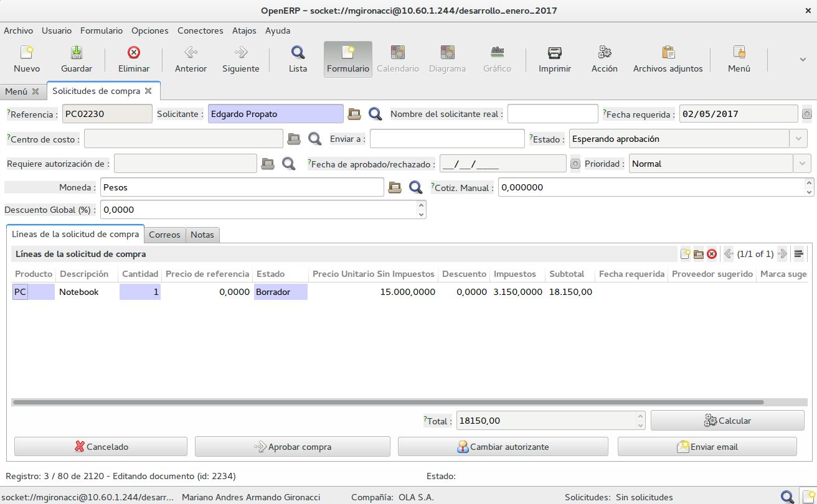Click status bar new request icon
817x504 pixels.
(808, 497)
